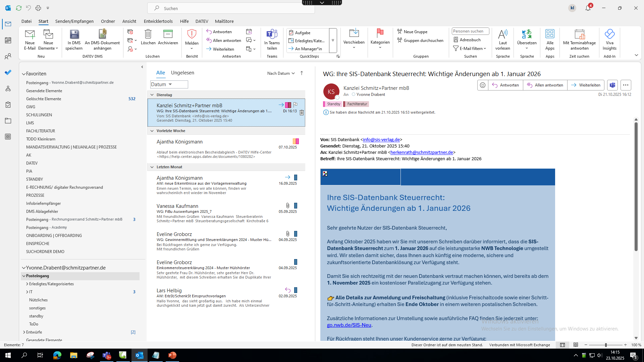Open Windows Start menu
The height and width of the screenshot is (362, 644).
click(x=8, y=355)
